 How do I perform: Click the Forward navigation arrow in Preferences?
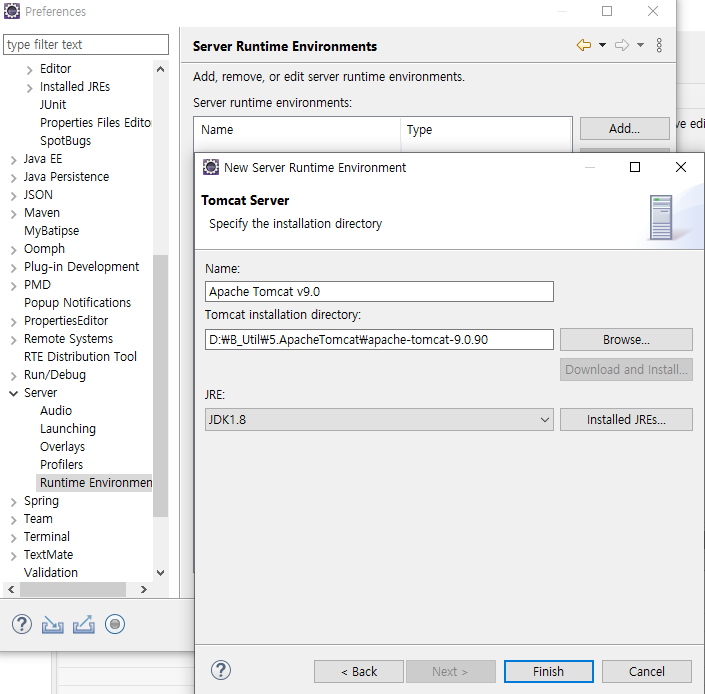(622, 45)
